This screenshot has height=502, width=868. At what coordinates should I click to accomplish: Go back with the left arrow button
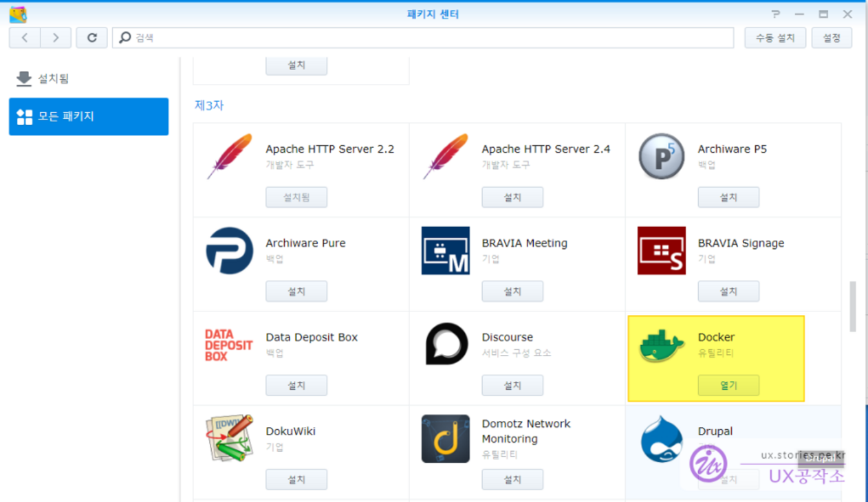pos(25,38)
